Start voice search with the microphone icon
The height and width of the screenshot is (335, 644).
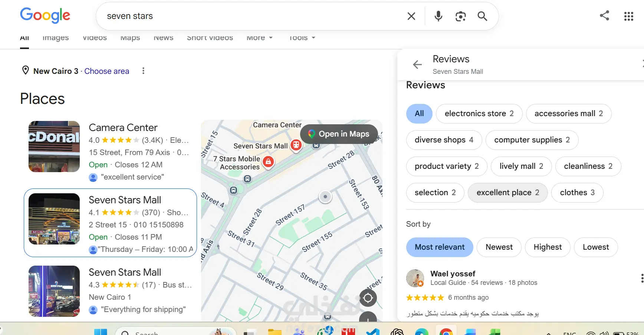(438, 16)
